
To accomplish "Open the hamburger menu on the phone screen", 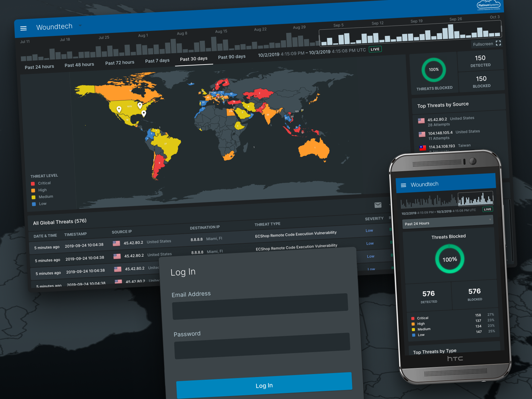I will [x=403, y=186].
